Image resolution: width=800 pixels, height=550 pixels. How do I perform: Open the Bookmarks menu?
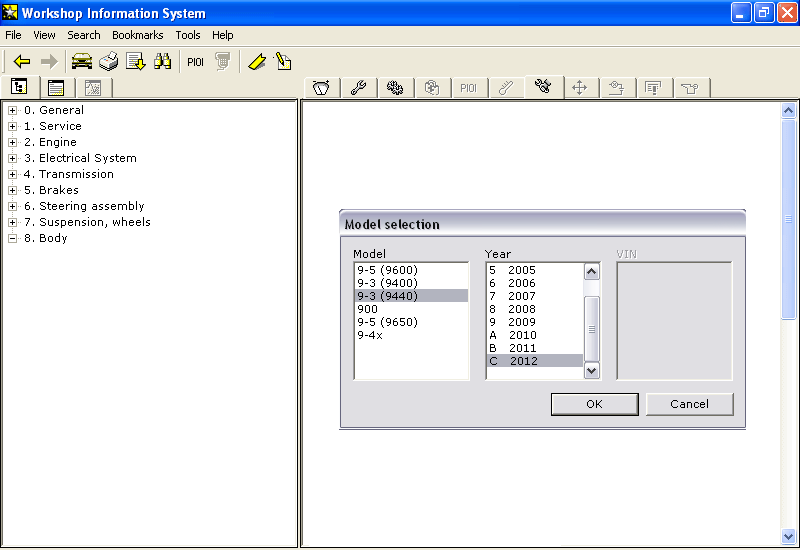click(x=138, y=35)
